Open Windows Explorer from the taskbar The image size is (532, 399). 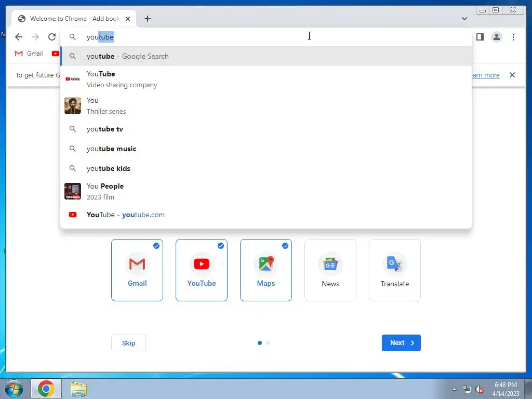[x=78, y=389]
